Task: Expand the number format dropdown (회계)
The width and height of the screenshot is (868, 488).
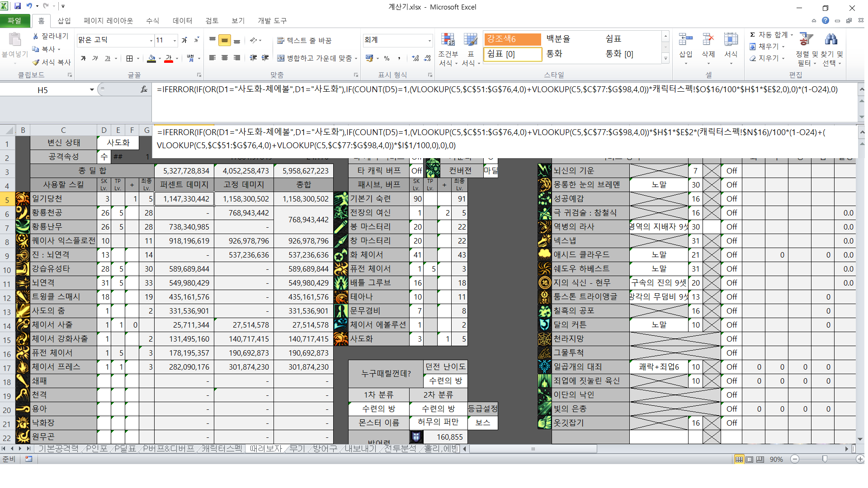Action: tap(429, 40)
